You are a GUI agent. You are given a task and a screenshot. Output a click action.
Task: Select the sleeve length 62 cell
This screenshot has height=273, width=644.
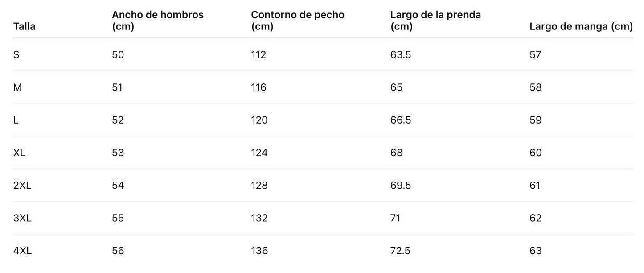(535, 218)
